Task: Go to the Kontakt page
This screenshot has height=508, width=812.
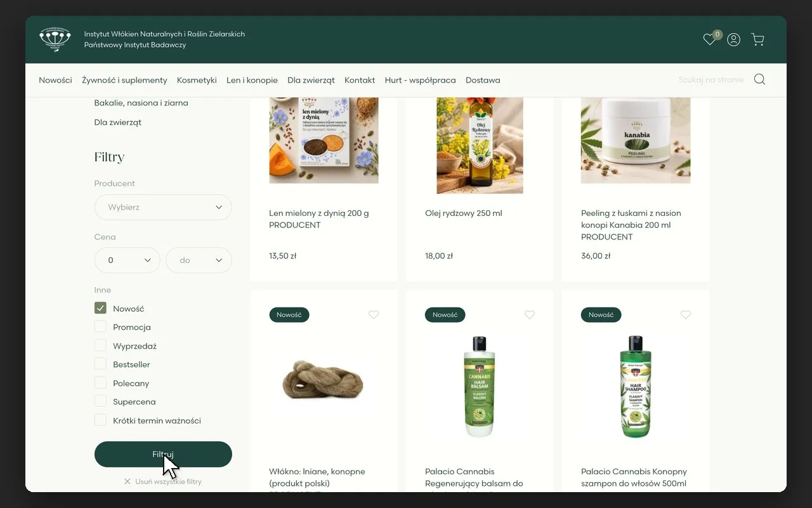Action: coord(360,80)
